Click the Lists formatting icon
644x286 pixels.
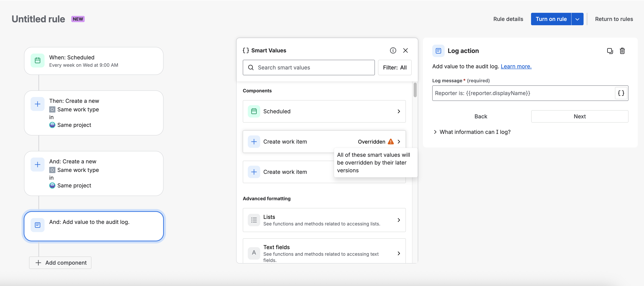coord(254,220)
